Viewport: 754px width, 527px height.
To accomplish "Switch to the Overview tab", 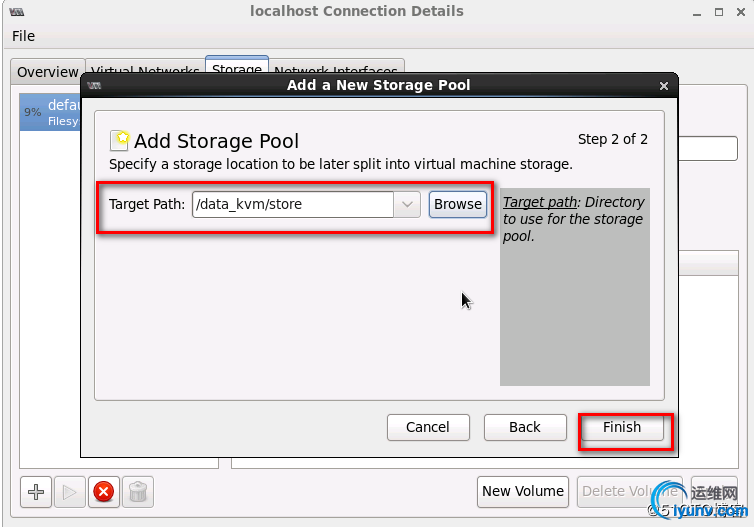I will [47, 72].
